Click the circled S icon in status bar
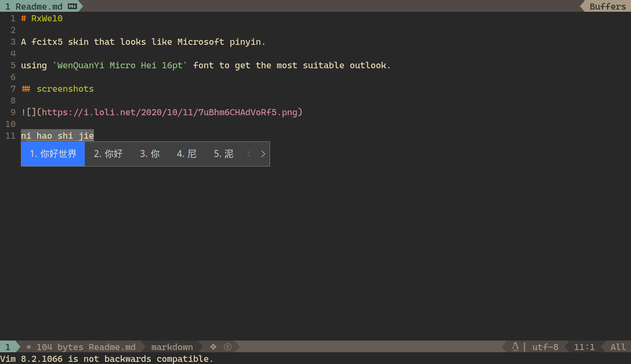The width and height of the screenshot is (631, 364). 227,347
